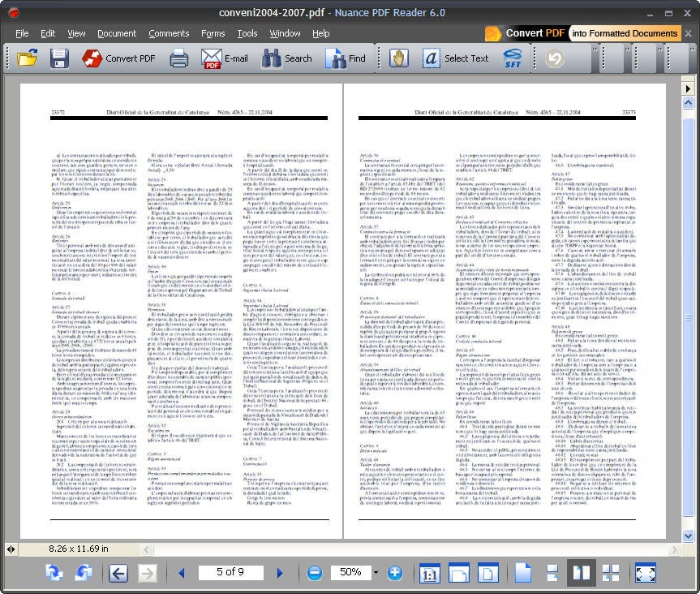
Task: Open the Comments menu
Action: 168,33
